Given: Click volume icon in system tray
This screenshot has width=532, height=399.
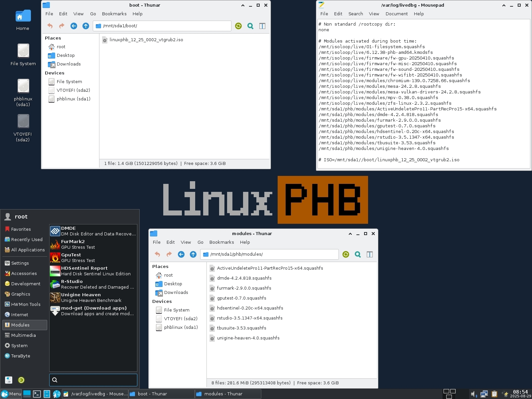Looking at the screenshot, I should (x=473, y=394).
